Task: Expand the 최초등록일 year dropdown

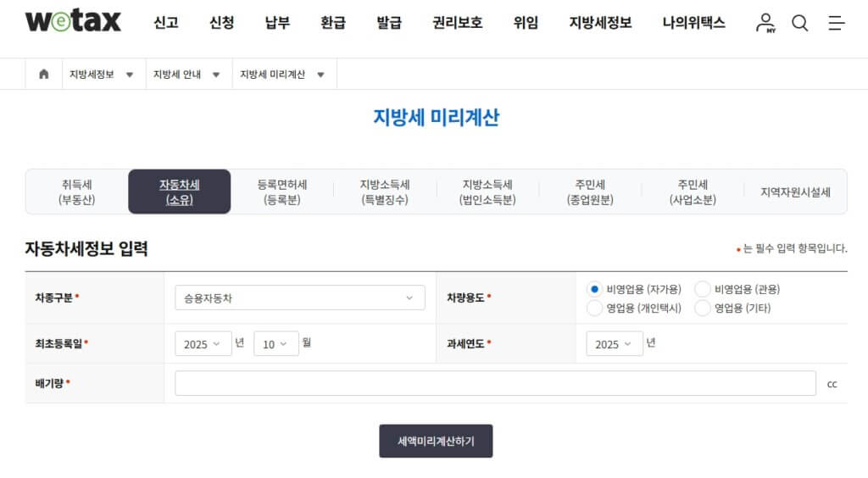Action: click(203, 344)
